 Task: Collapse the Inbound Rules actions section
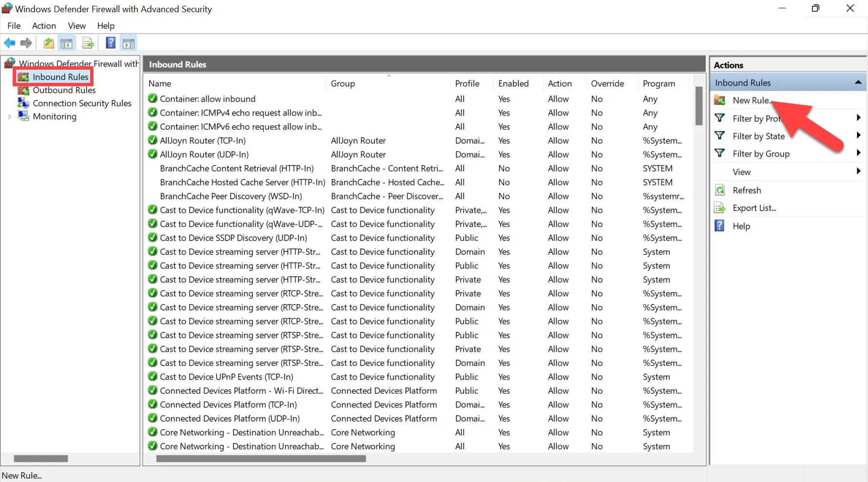858,82
